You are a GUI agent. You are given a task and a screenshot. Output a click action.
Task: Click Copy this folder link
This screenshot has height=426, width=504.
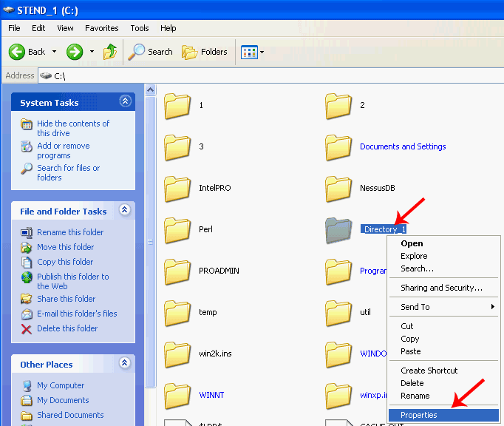point(65,262)
